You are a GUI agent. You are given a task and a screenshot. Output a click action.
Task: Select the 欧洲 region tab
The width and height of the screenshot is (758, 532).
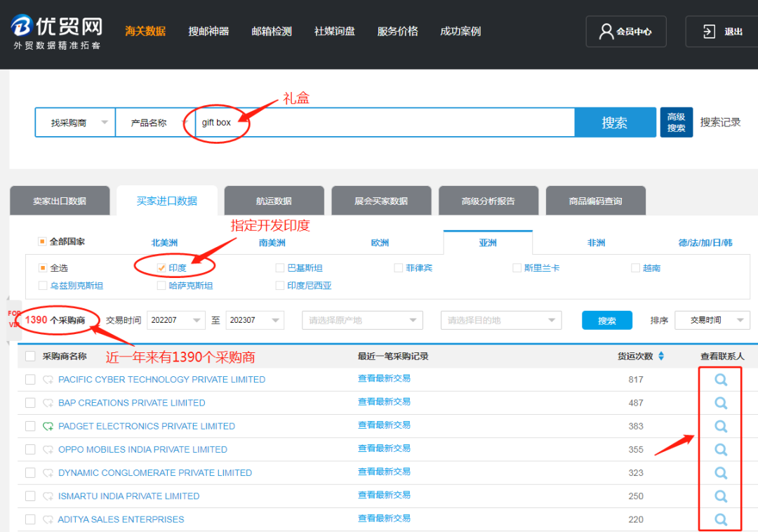[380, 243]
